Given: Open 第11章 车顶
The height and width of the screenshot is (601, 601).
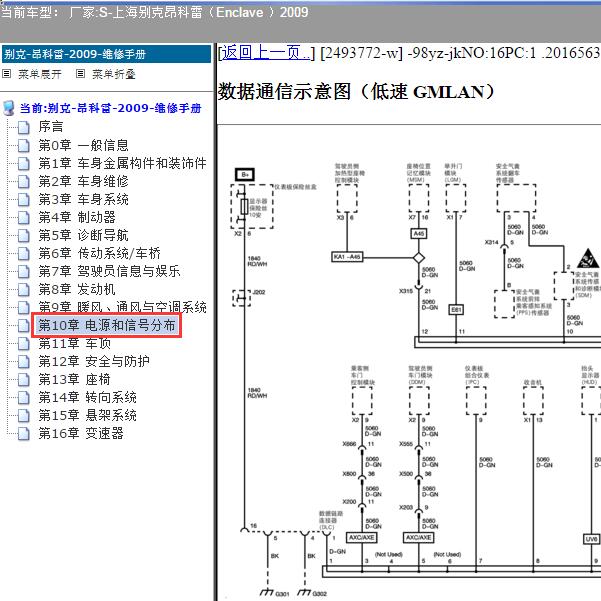Looking at the screenshot, I should tap(74, 343).
